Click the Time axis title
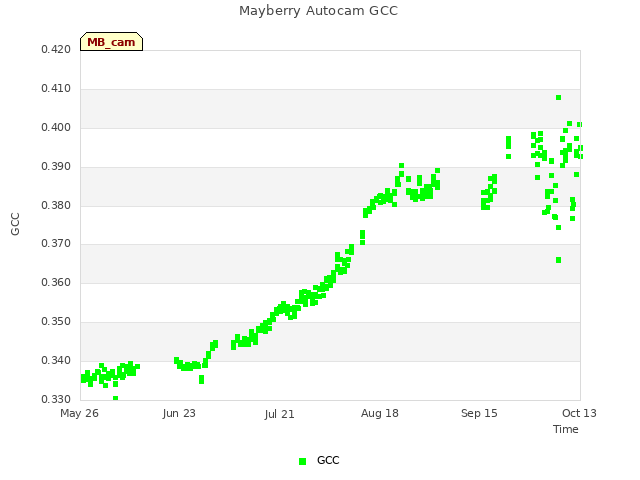 tap(566, 429)
